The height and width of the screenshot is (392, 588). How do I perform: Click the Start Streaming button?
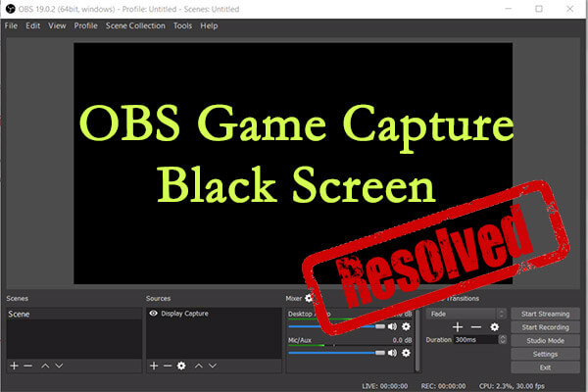pos(545,314)
